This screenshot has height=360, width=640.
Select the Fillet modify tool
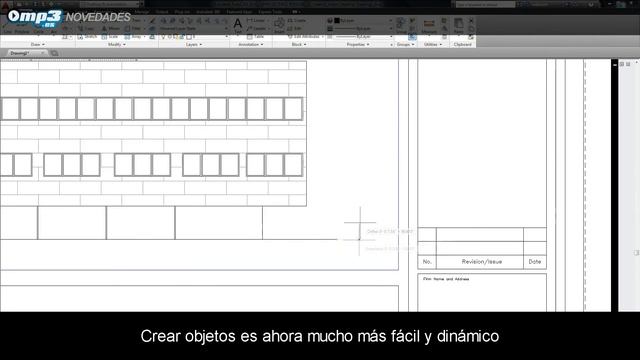133,29
